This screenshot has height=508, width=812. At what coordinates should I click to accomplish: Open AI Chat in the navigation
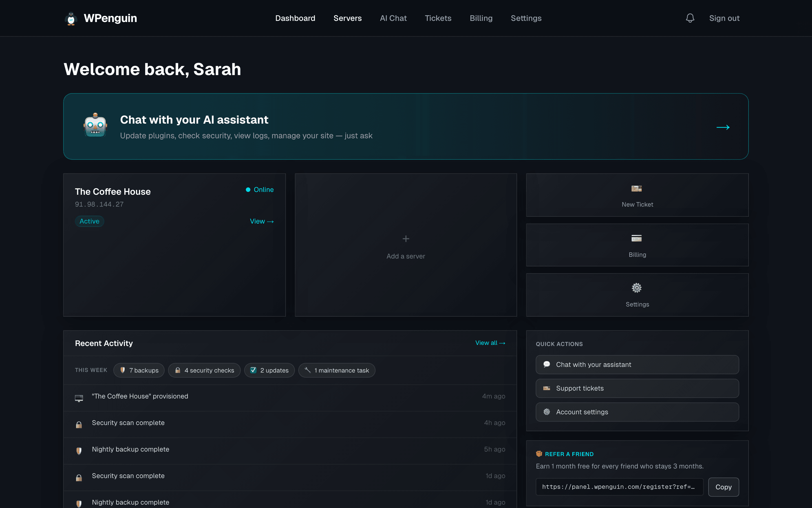tap(393, 18)
